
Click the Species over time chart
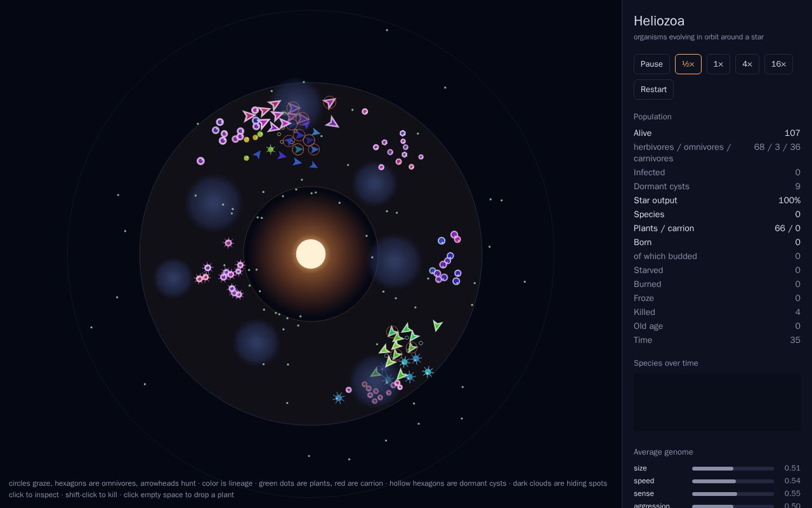717,403
